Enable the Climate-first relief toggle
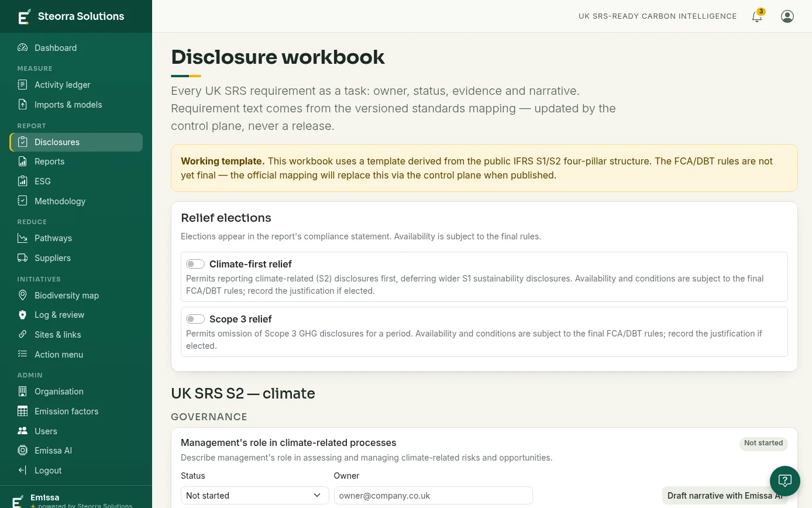 (x=195, y=264)
